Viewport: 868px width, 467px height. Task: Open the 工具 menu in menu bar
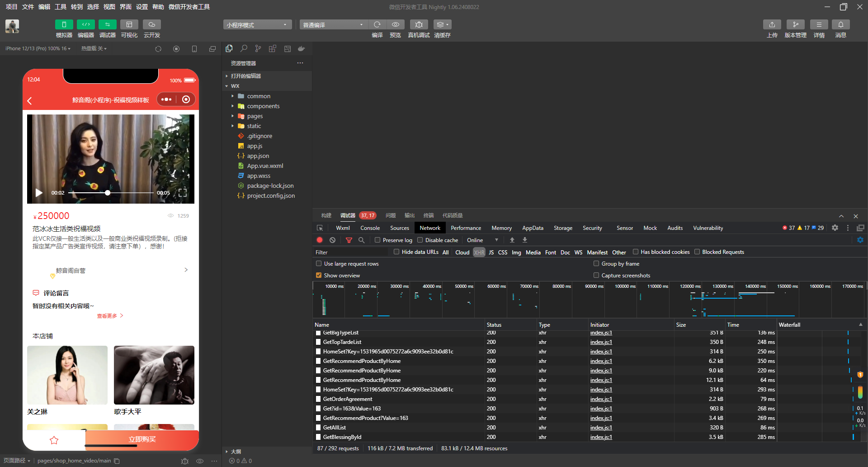[x=61, y=7]
